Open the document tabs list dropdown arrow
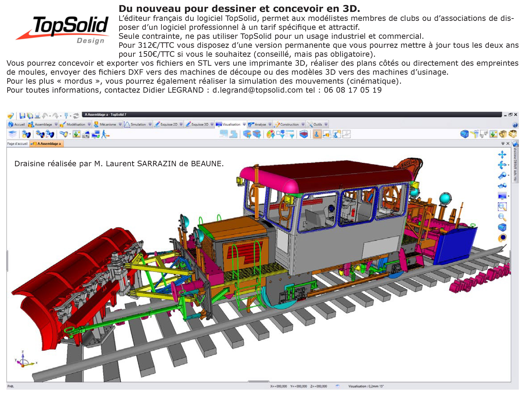The image size is (532, 398). (503, 144)
